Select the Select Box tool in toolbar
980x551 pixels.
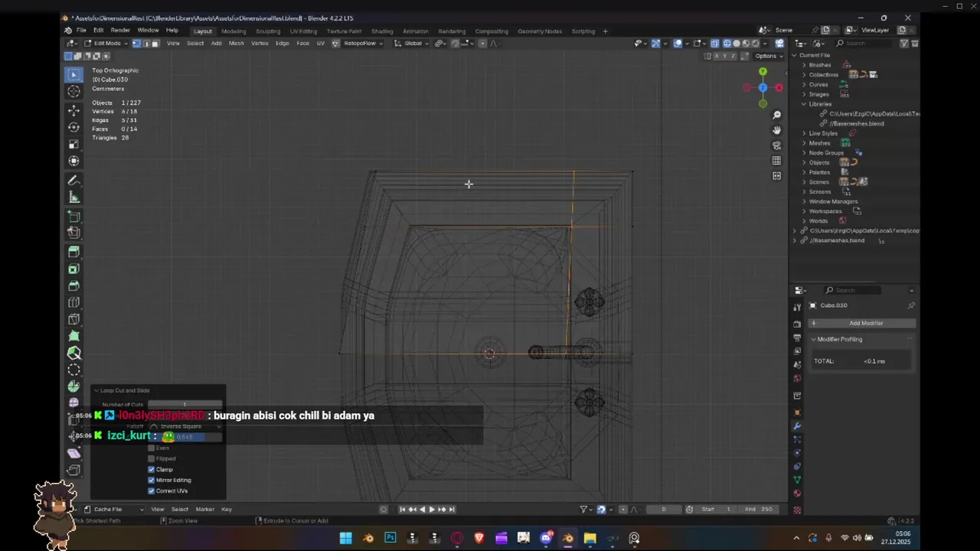point(73,74)
